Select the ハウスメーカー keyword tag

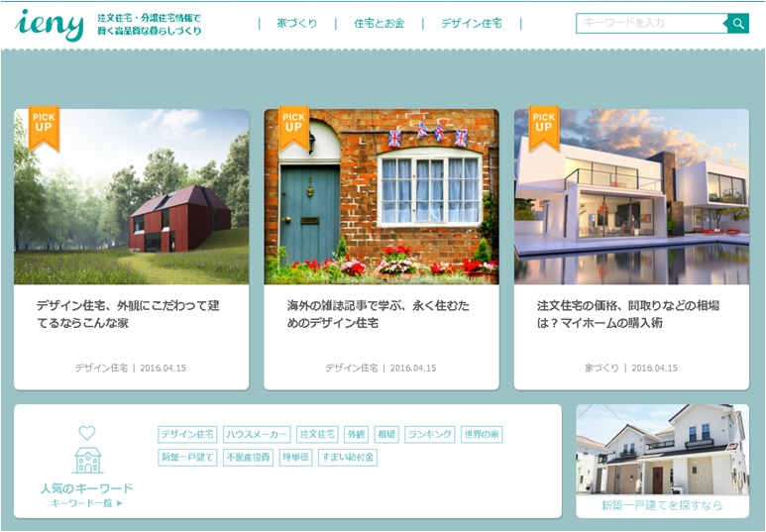[x=257, y=435]
